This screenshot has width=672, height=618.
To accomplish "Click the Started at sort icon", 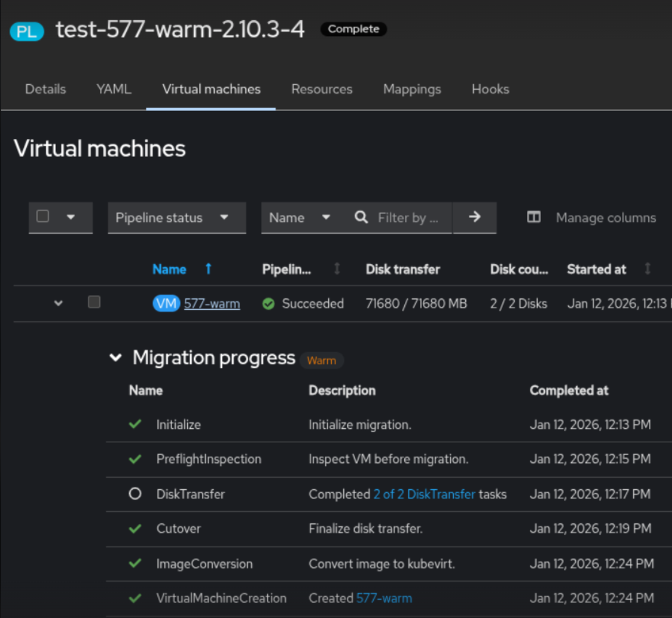I will coord(648,269).
